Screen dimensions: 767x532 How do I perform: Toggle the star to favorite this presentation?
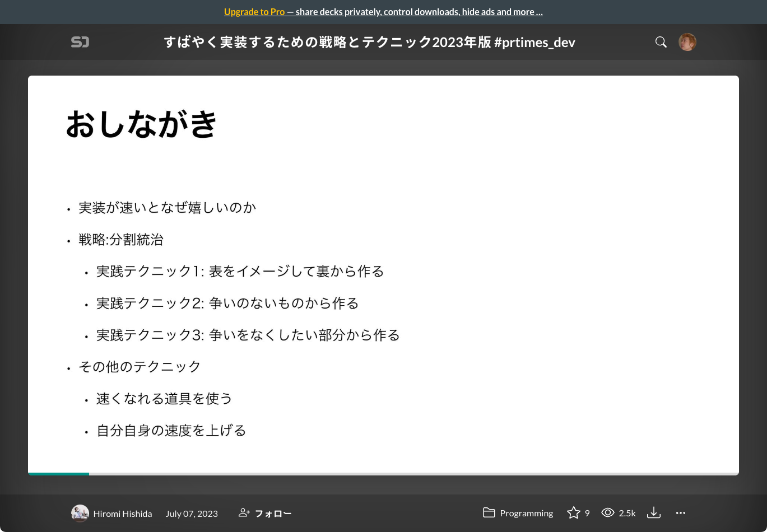pos(574,512)
